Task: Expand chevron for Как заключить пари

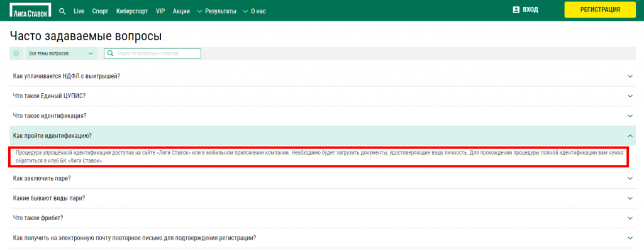Action: tap(630, 178)
